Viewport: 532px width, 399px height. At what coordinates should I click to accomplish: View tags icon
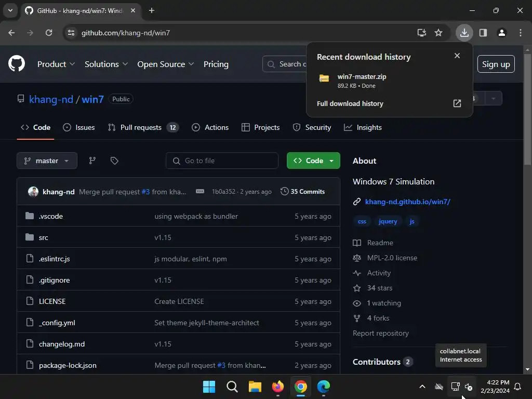click(x=114, y=161)
